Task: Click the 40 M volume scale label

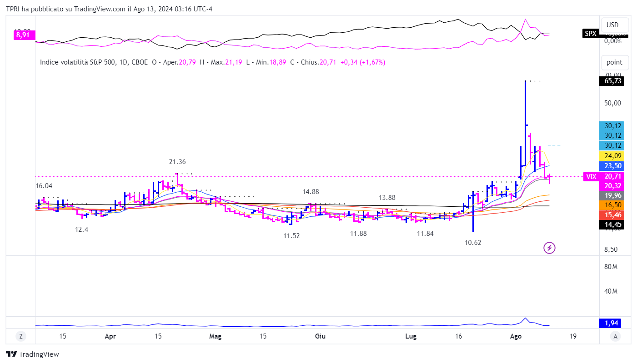Action: [611, 291]
